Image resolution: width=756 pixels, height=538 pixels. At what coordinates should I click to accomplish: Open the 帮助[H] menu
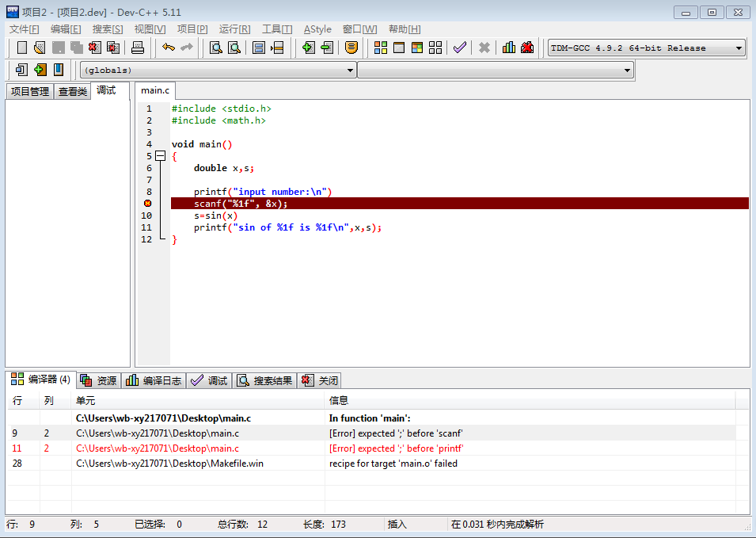click(x=405, y=29)
